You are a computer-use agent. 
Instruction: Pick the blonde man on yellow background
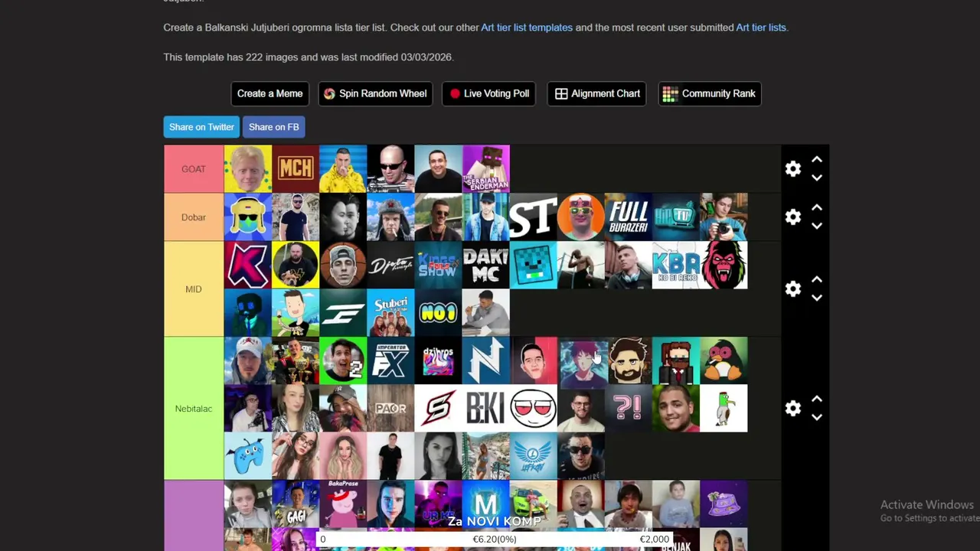click(x=248, y=169)
